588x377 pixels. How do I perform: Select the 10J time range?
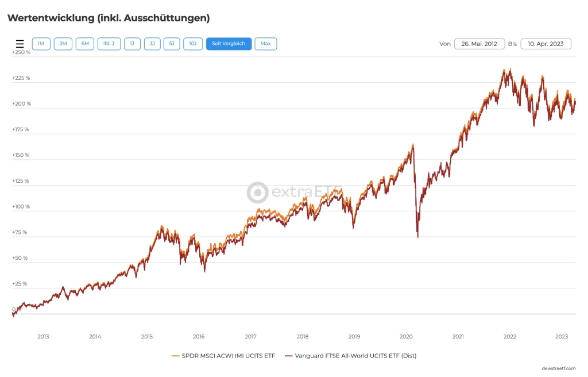[x=193, y=44]
